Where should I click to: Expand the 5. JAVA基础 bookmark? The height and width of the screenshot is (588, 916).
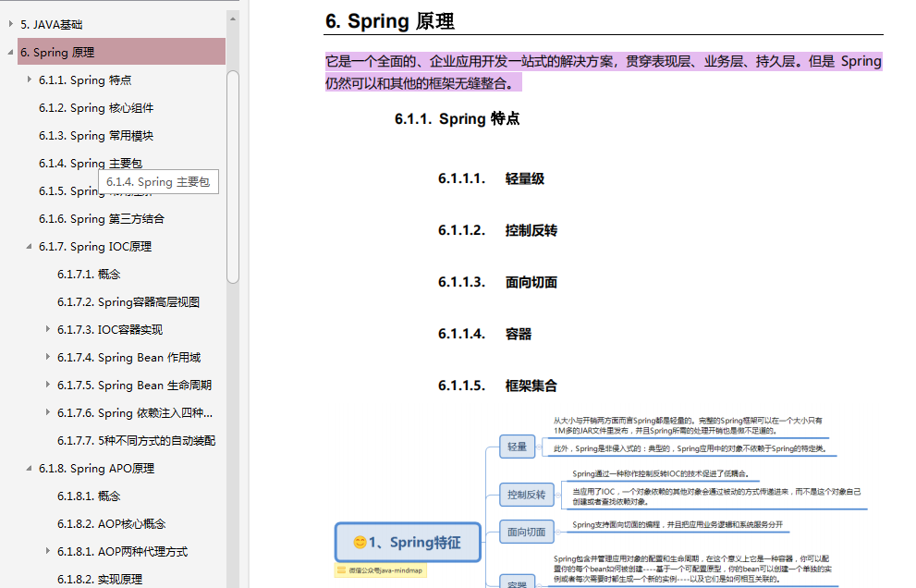tap(10, 24)
